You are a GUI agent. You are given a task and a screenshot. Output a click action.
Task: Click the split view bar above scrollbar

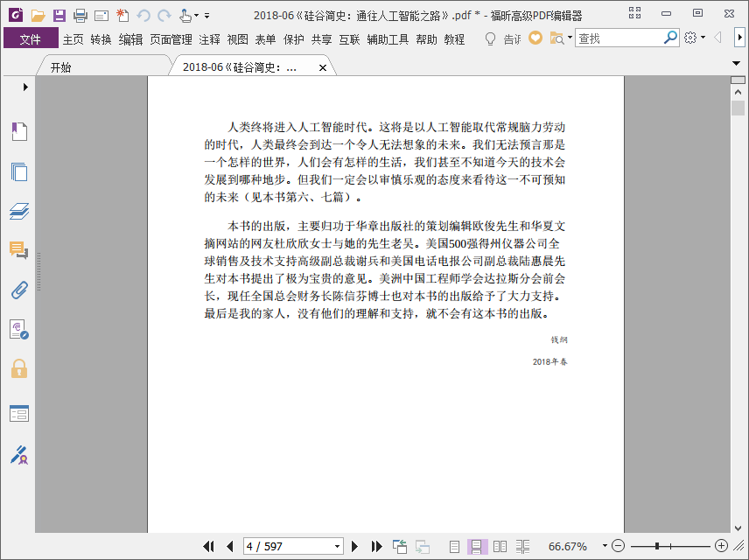pyautogui.click(x=738, y=80)
